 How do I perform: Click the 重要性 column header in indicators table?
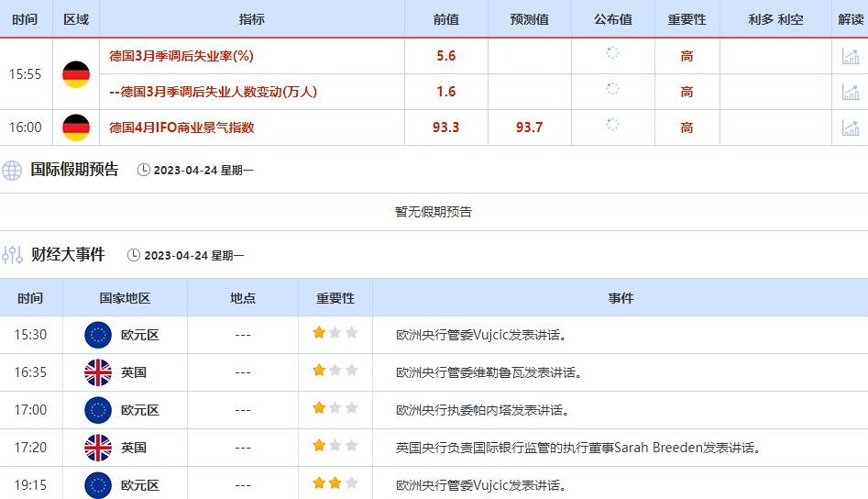(x=687, y=19)
